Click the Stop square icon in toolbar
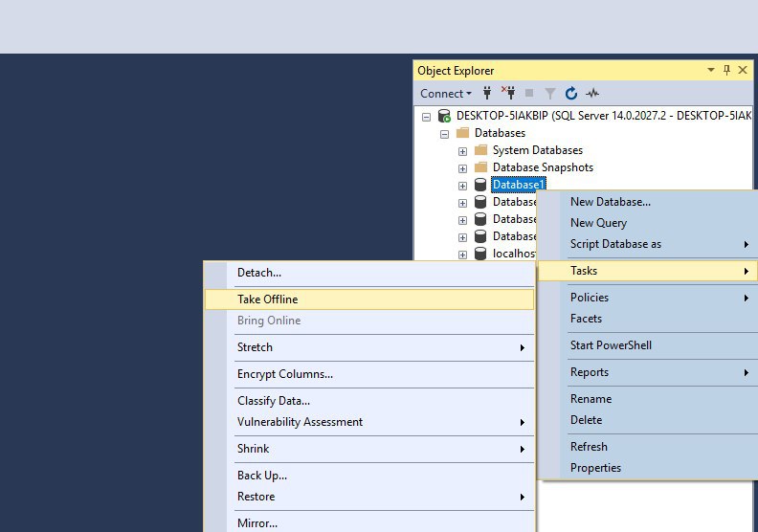 [529, 93]
